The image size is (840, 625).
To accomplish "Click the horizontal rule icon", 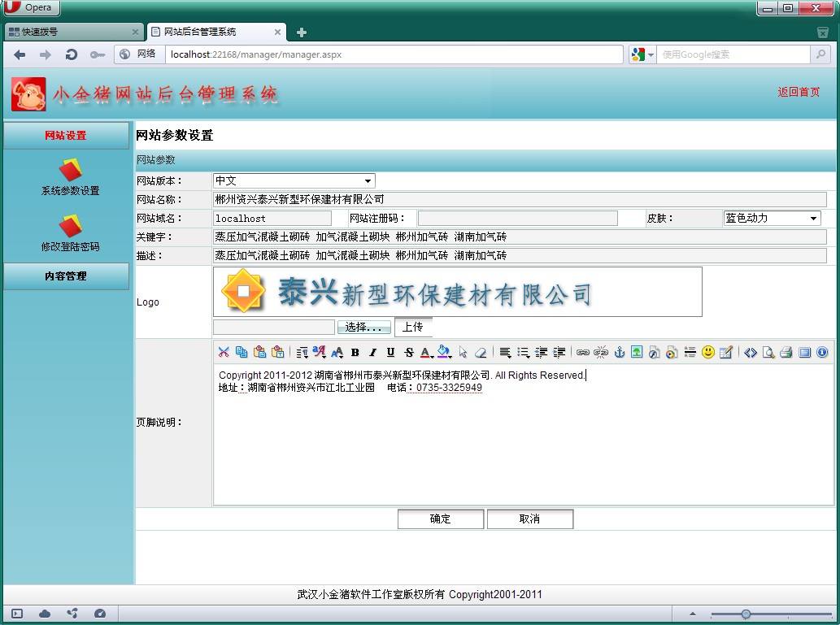I will coord(690,352).
